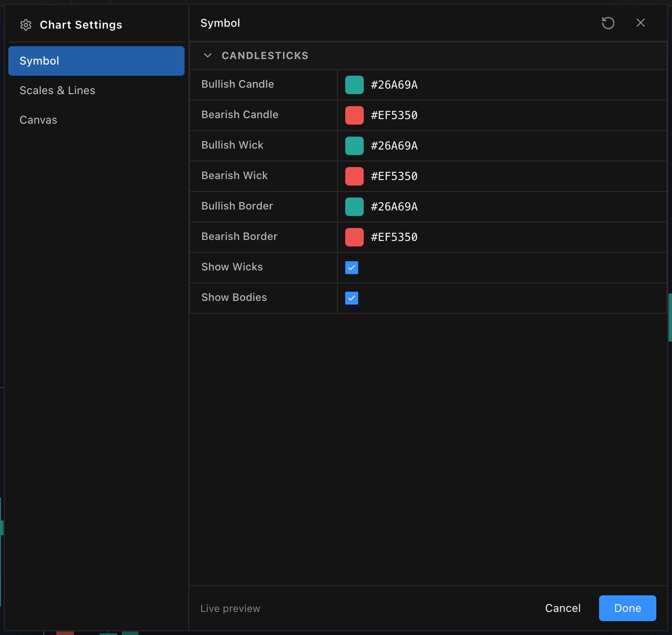This screenshot has width=672, height=635.
Task: Click the Bullish Border row label
Action: (237, 206)
